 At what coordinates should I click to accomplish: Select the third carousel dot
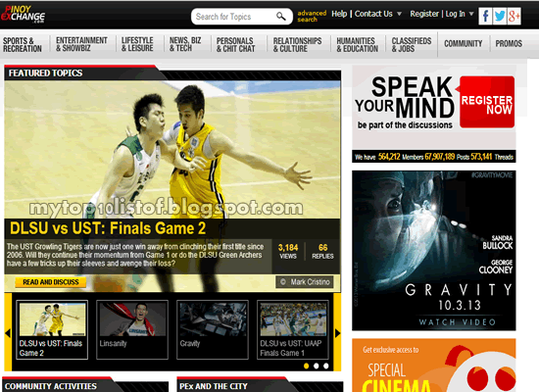[x=326, y=366]
